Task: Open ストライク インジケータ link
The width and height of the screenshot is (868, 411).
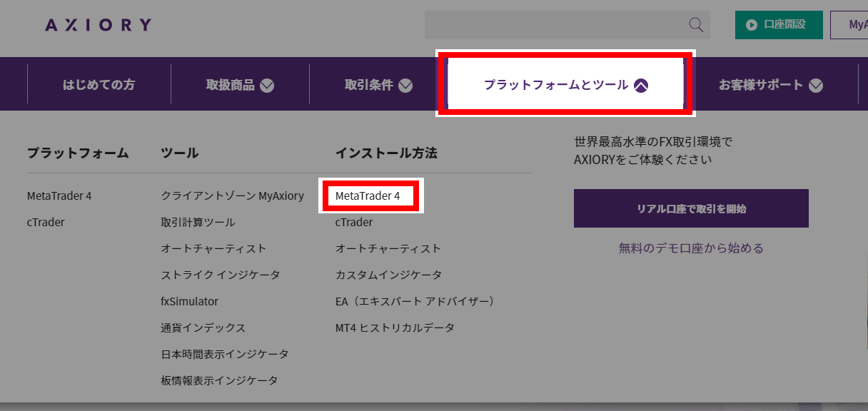Action: coord(221,275)
